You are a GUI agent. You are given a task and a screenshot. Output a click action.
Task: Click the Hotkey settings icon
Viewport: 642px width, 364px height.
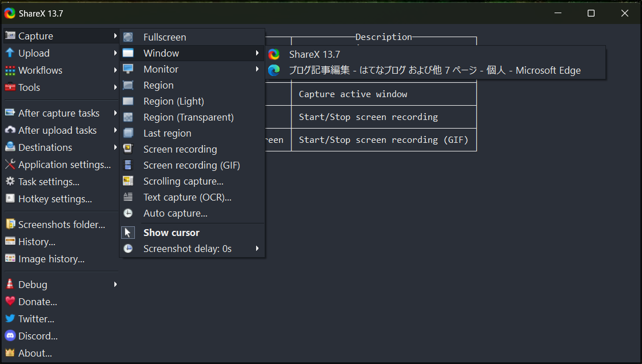pos(10,199)
